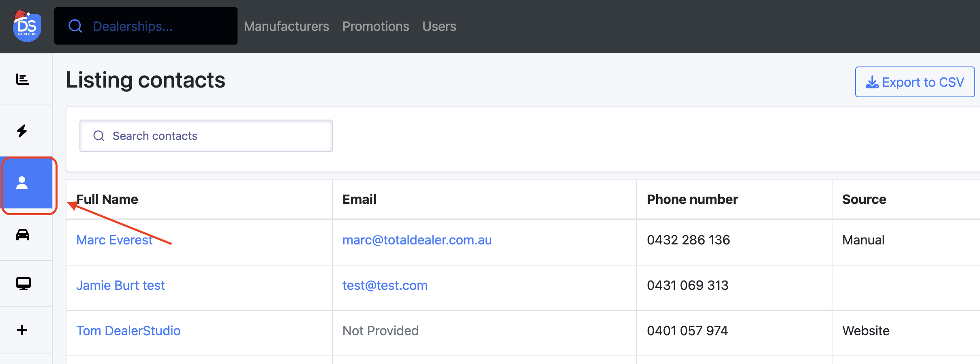Click the magnifier icon in Dealerships search
980x364 pixels.
point(75,26)
